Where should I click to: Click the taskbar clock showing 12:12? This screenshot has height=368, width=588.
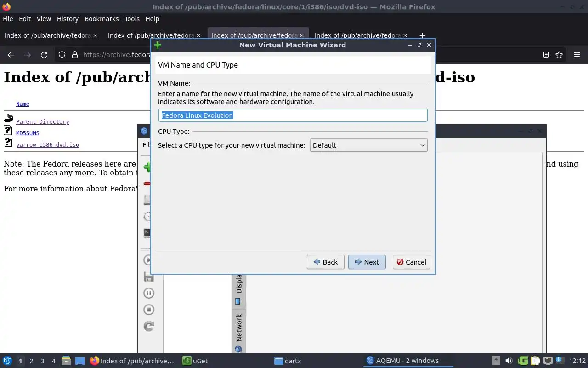577,361
